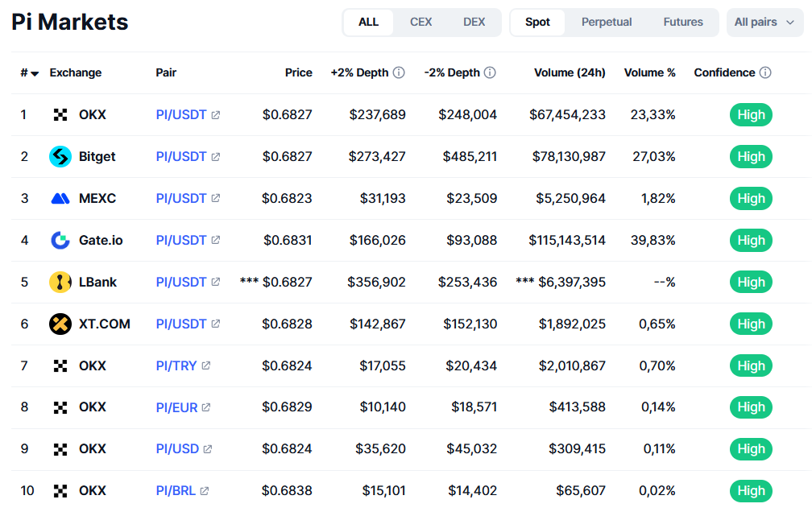The height and width of the screenshot is (512, 812).
Task: Switch to the CEX filter tab
Action: click(421, 23)
